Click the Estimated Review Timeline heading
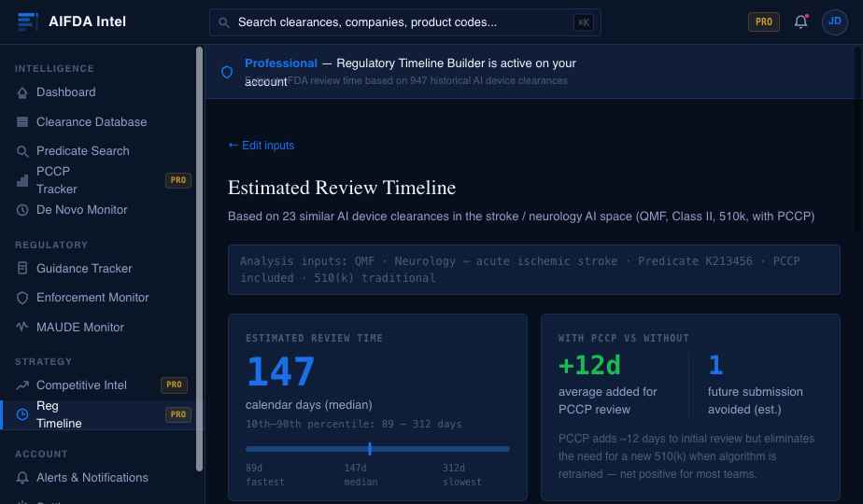The height and width of the screenshot is (504, 863). coord(342,188)
